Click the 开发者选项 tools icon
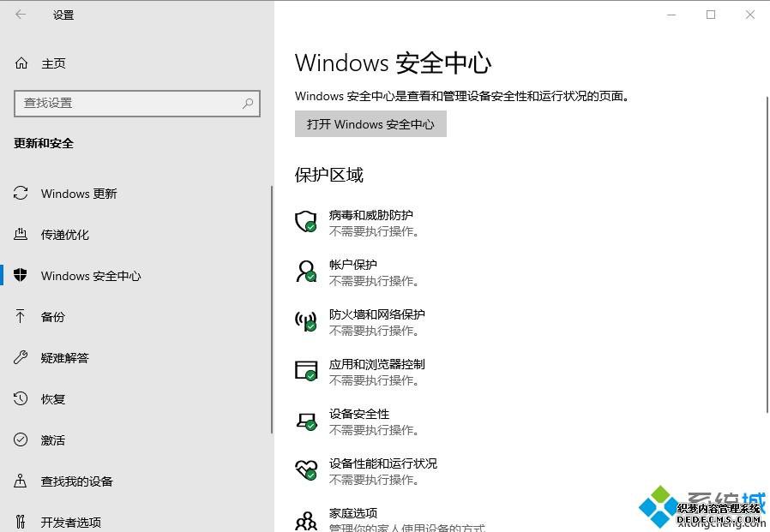770x532 pixels. tap(20, 521)
